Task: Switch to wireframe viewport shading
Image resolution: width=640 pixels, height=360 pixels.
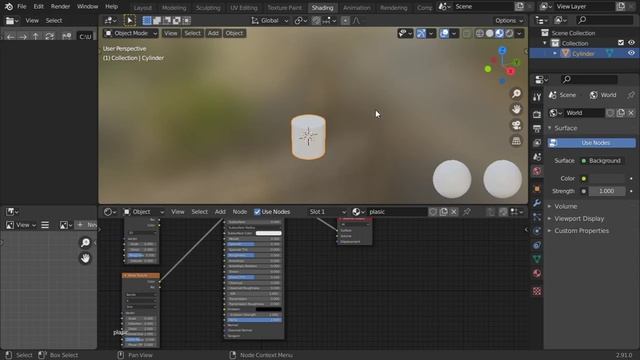Action: point(480,33)
